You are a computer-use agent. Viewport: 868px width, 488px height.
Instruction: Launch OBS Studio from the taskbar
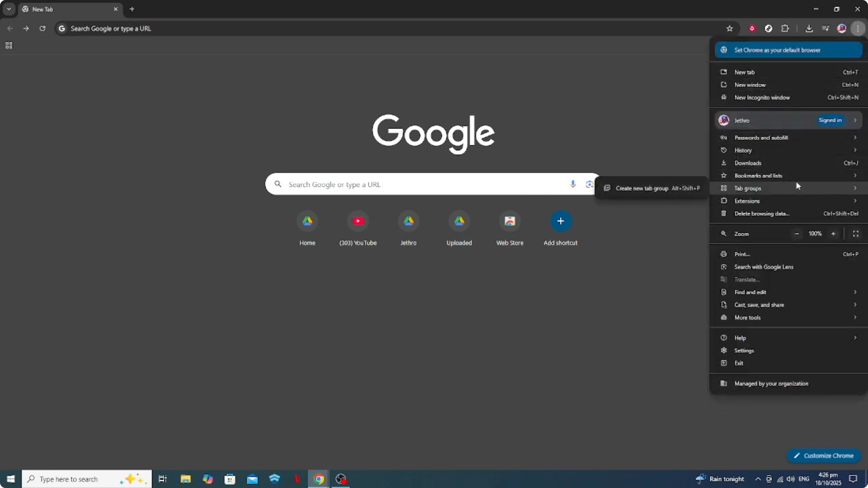(x=341, y=479)
